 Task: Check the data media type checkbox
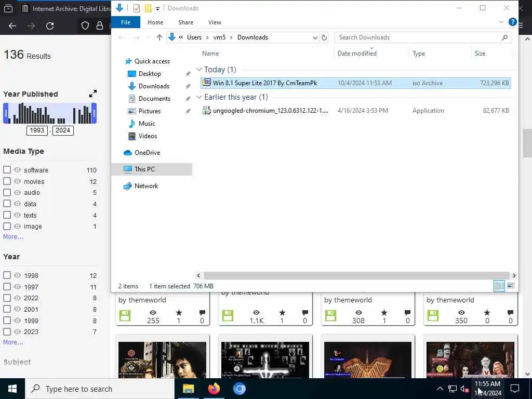(7, 204)
